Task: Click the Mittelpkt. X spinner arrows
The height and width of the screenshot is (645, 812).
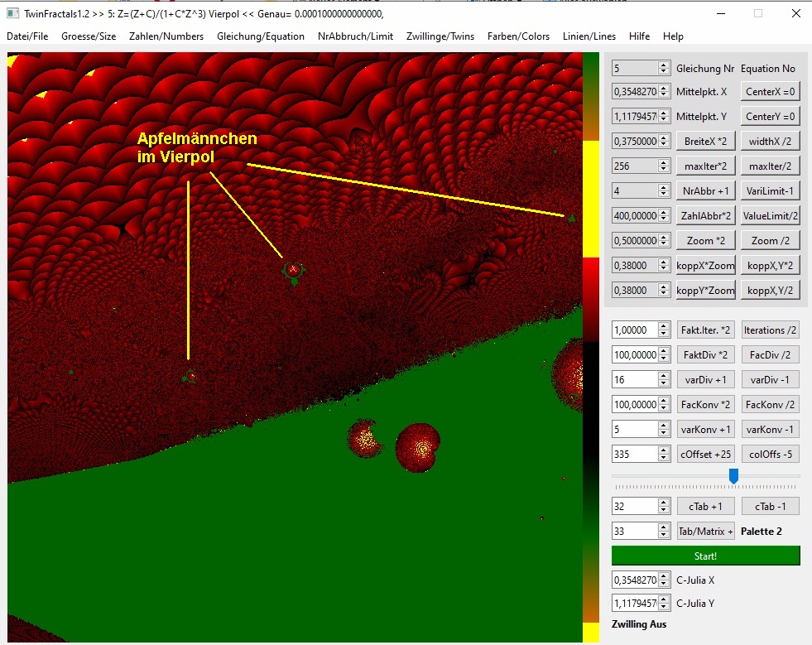Action: pos(663,92)
